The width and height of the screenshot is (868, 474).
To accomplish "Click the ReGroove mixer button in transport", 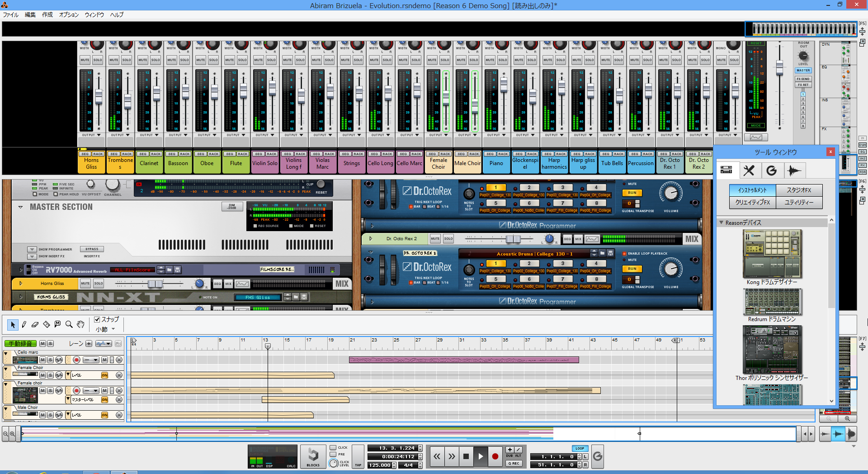I will pos(597,456).
